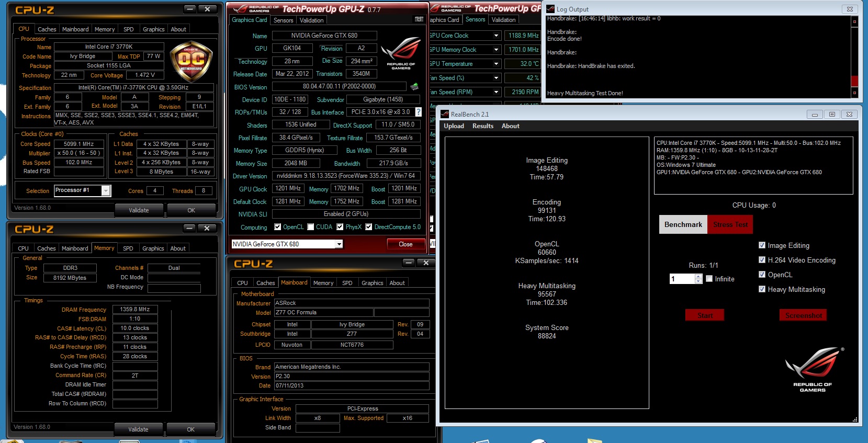868x443 pixels.
Task: Open Mainboard tab in CPU-Z CPU window
Action: point(75,29)
